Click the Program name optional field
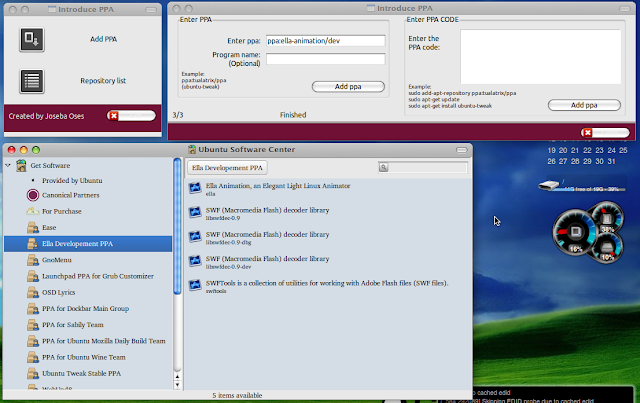 (325, 59)
